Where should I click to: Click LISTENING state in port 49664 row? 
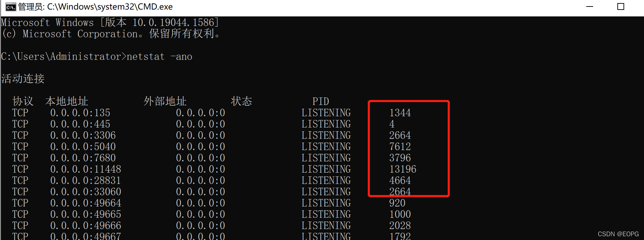[326, 203]
